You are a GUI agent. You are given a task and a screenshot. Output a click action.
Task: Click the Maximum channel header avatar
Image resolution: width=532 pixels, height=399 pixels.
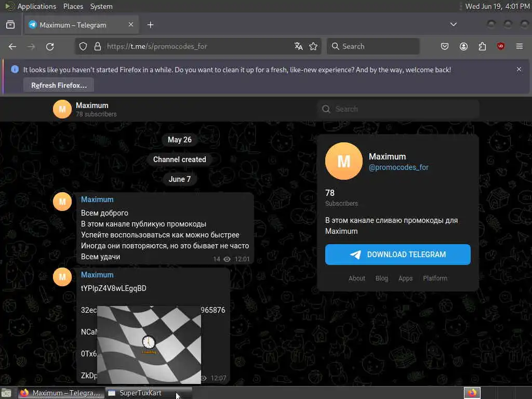[62, 109]
